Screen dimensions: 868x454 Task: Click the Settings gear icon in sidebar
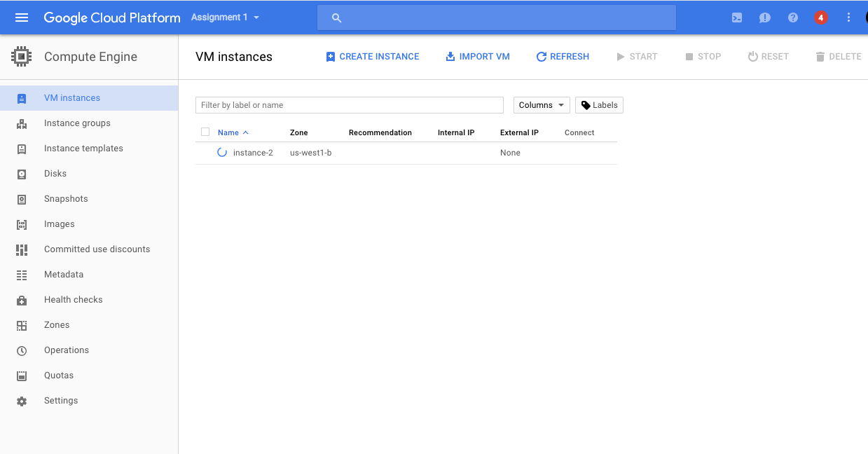click(22, 401)
